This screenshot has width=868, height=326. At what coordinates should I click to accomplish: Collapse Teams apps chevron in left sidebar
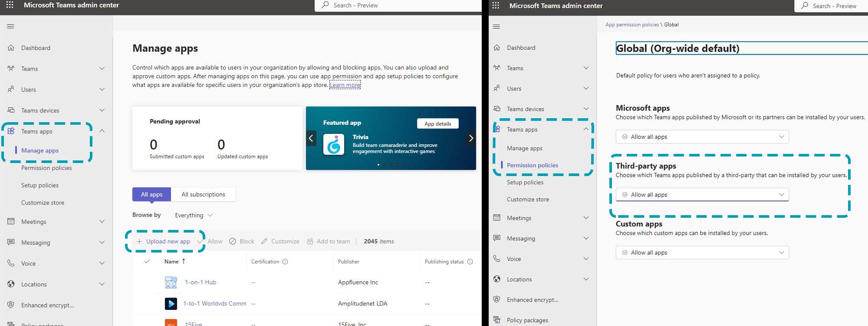point(102,131)
